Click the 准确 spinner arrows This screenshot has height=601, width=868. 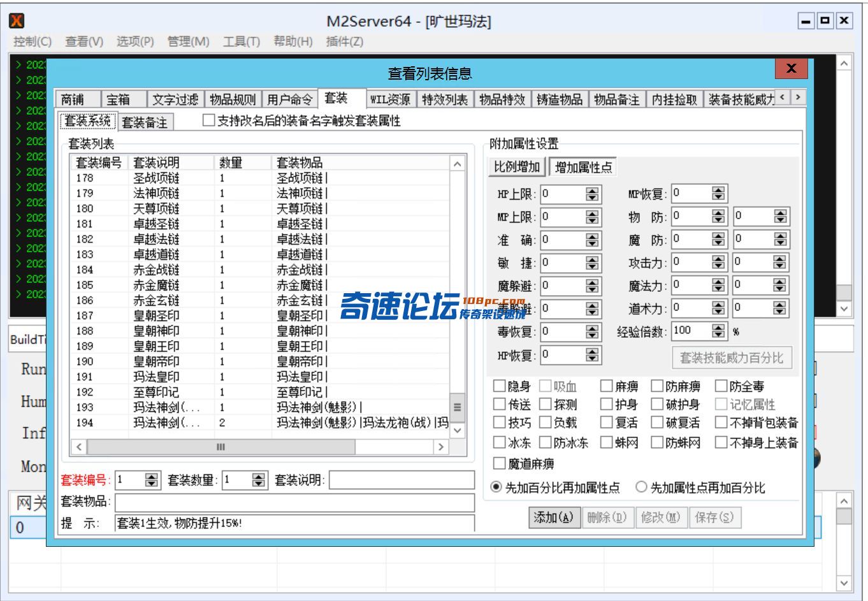tap(593, 240)
